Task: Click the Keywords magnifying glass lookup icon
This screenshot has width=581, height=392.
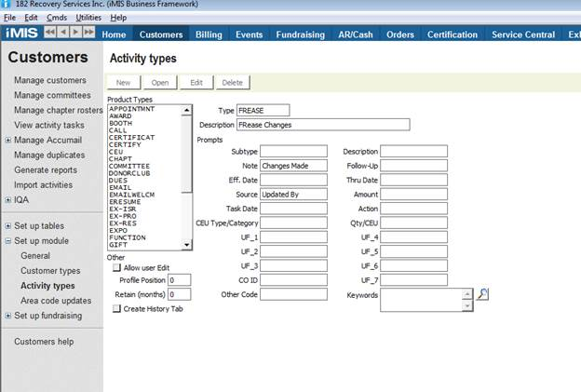Action: [x=482, y=295]
